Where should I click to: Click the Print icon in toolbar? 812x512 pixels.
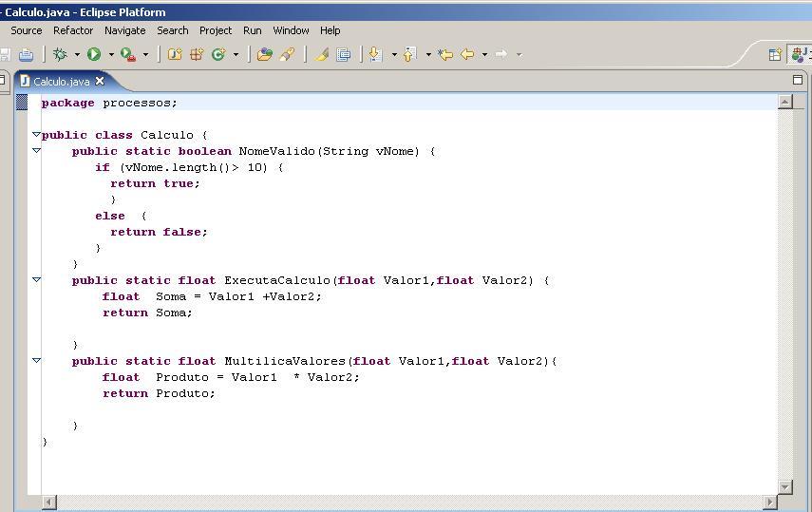[26, 54]
